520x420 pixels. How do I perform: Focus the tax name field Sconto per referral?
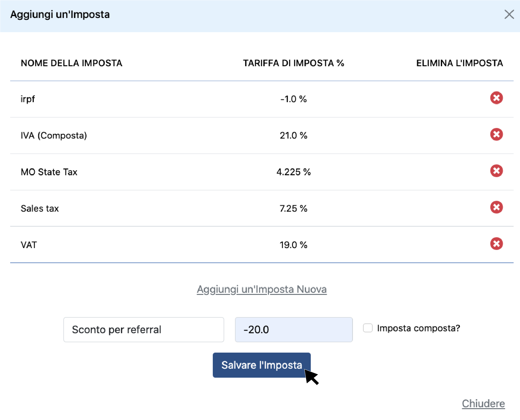coord(144,330)
